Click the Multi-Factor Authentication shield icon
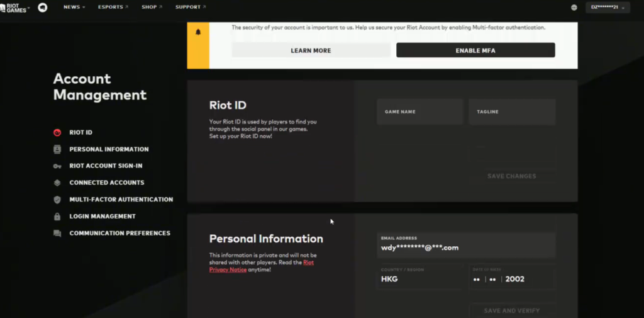 pos(57,200)
